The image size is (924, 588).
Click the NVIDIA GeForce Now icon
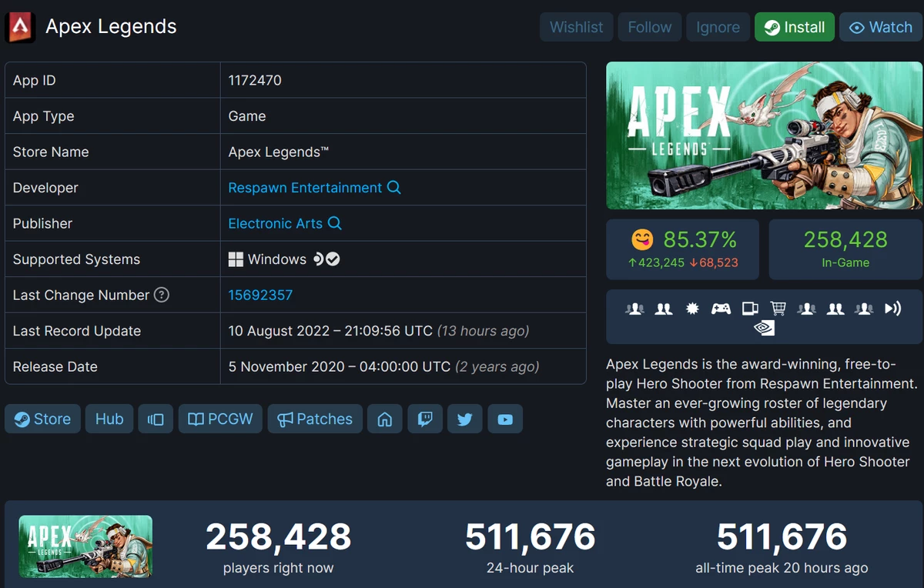click(764, 328)
